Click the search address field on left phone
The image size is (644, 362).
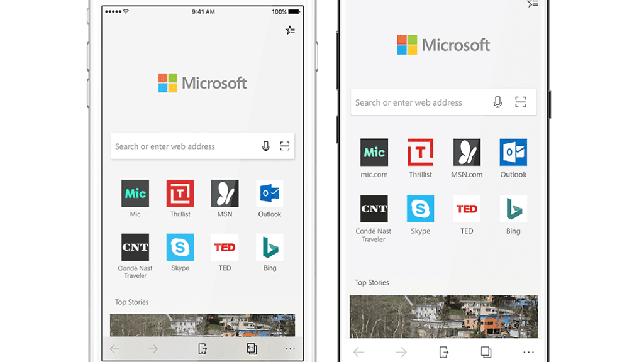(x=182, y=146)
